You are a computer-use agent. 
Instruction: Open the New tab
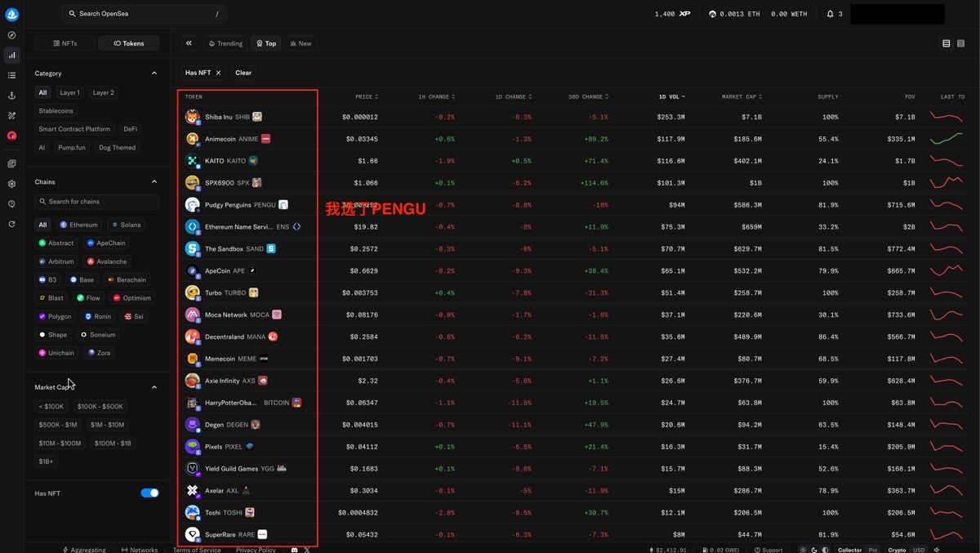[301, 43]
